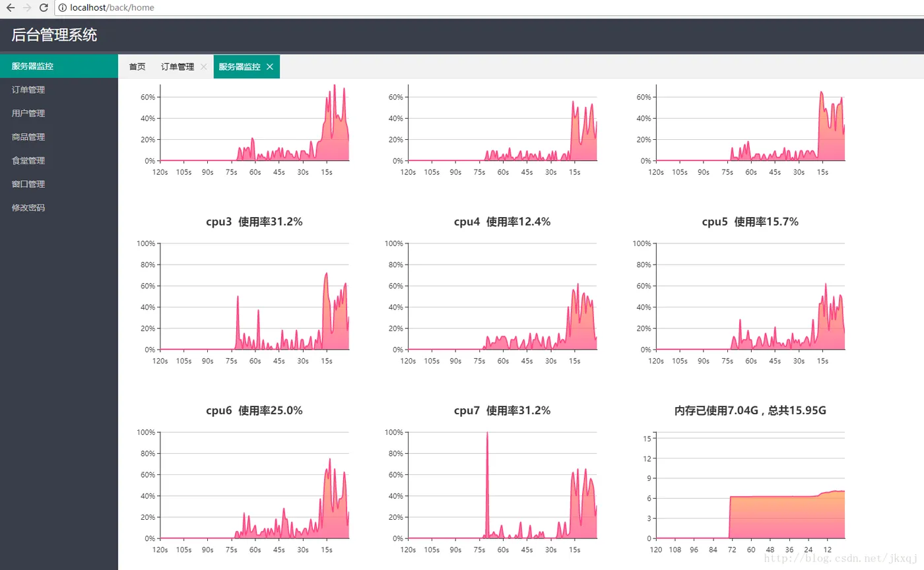The height and width of the screenshot is (570, 924).
Task: Click the cpu5 使用率15.7% chart title
Action: (x=750, y=222)
